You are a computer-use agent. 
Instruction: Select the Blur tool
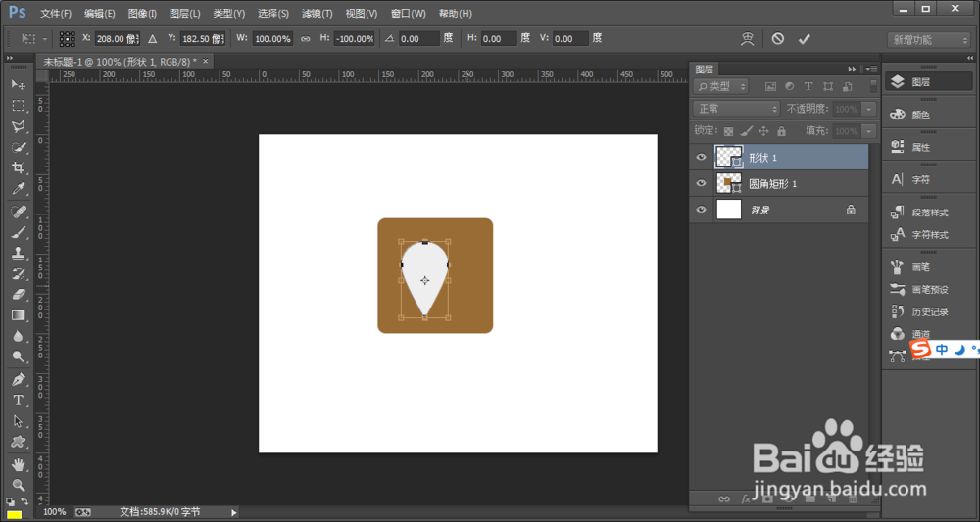click(18, 336)
